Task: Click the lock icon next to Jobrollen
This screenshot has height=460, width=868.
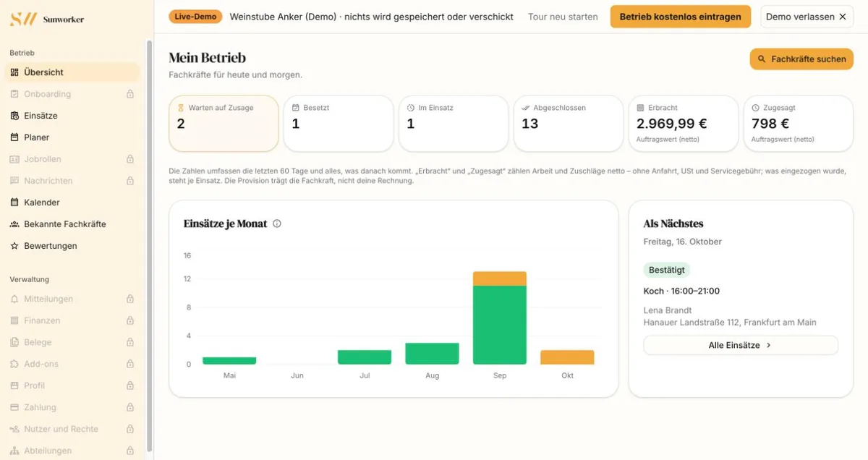Action: click(130, 159)
